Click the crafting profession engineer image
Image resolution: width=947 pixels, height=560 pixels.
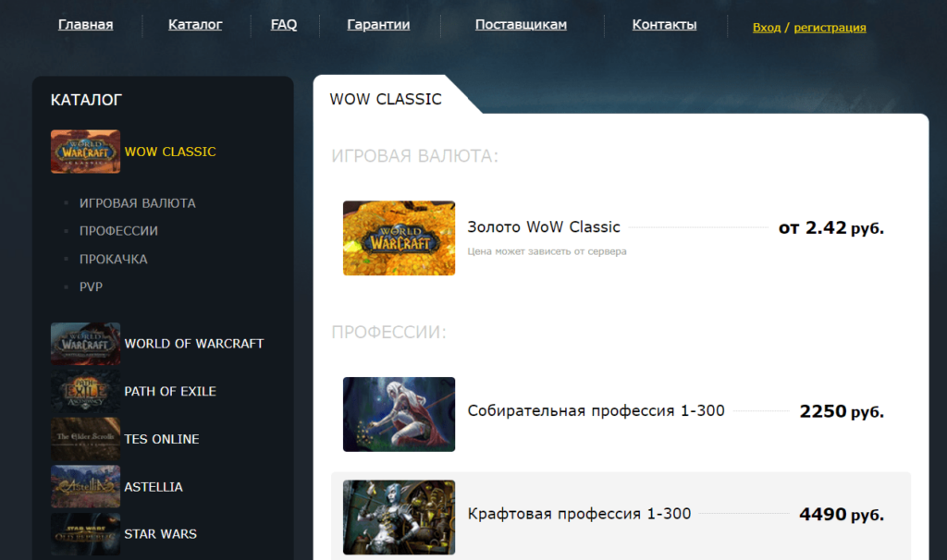pos(399,517)
